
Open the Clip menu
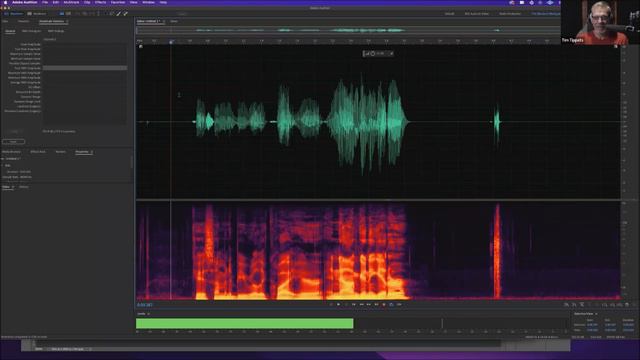tap(87, 2)
